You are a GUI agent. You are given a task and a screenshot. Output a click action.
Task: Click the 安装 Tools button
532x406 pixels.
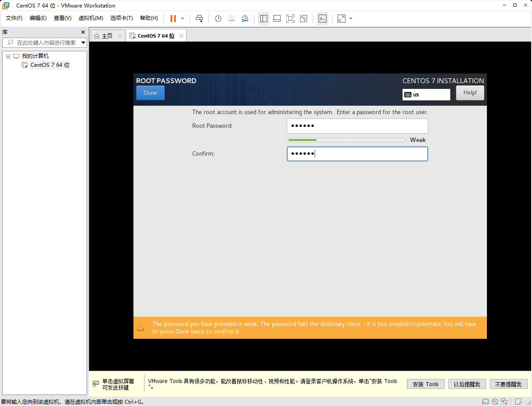[x=426, y=384]
